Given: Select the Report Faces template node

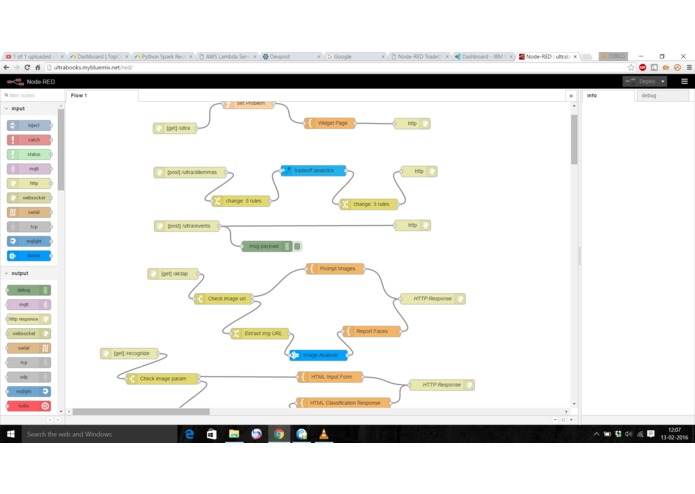Looking at the screenshot, I should (372, 331).
